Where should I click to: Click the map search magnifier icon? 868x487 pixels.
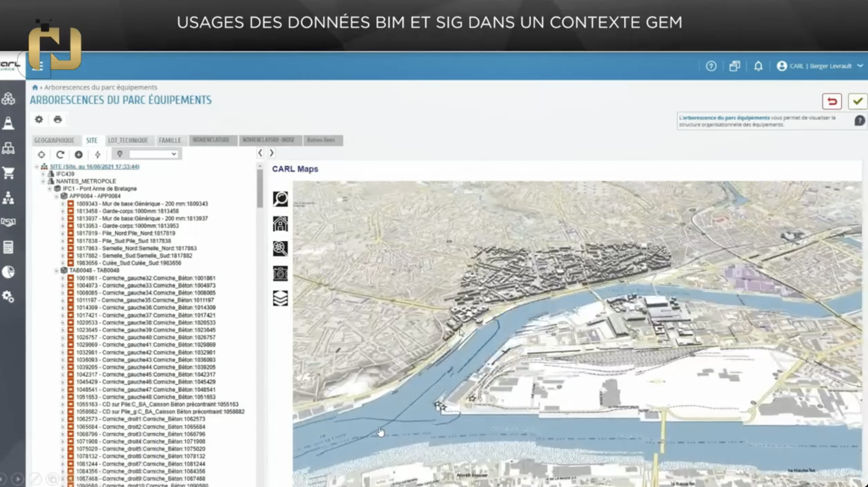pos(280,199)
